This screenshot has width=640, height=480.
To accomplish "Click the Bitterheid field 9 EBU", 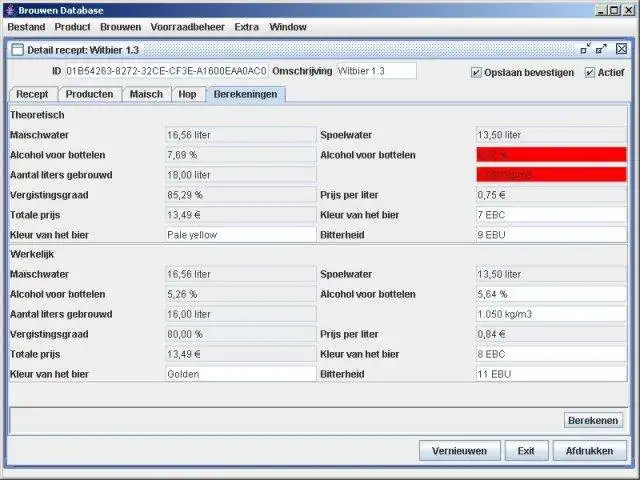I will pyautogui.click(x=551, y=235).
